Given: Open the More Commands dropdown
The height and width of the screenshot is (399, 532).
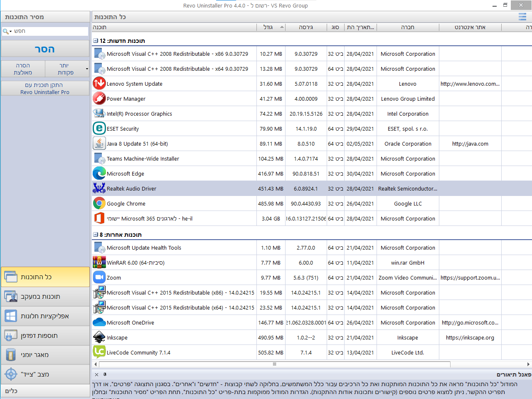Looking at the screenshot, I should [x=87, y=69].
